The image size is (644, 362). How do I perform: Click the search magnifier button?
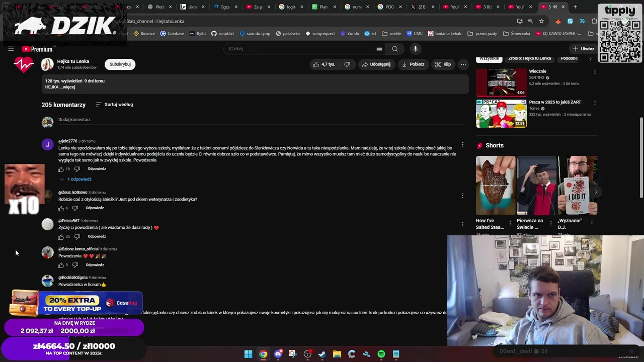click(395, 49)
